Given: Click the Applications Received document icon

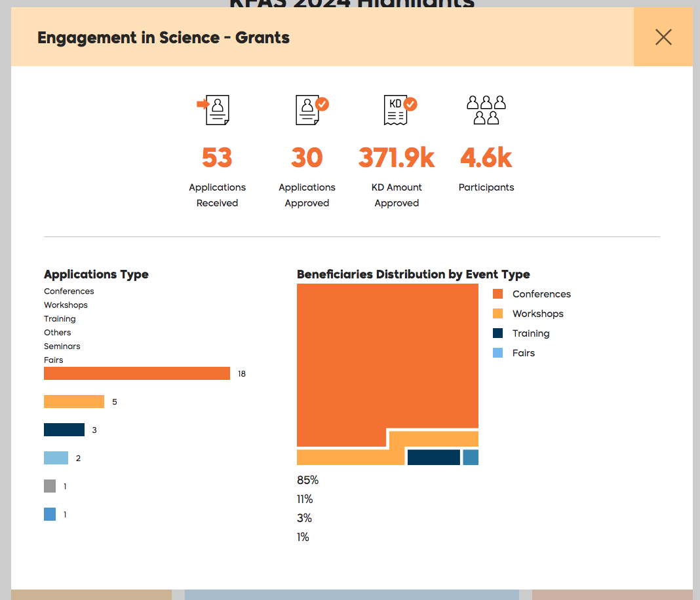Looking at the screenshot, I should [214, 110].
